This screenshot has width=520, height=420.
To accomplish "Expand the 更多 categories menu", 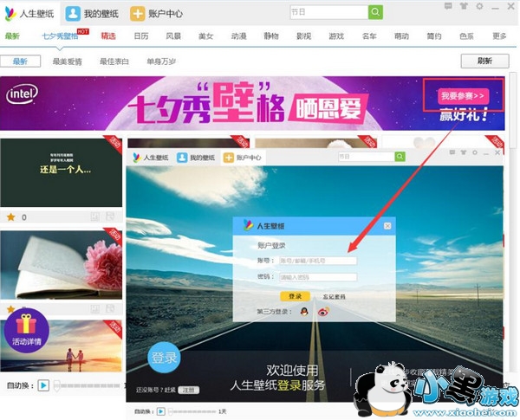I will 499,36.
